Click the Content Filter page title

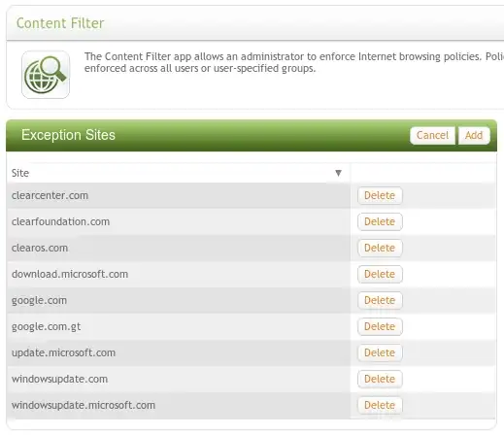60,23
